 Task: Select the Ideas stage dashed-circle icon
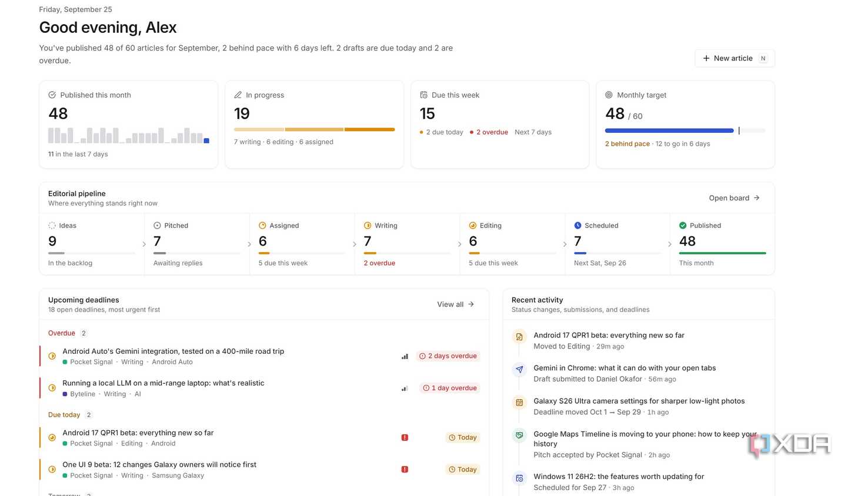pyautogui.click(x=52, y=225)
